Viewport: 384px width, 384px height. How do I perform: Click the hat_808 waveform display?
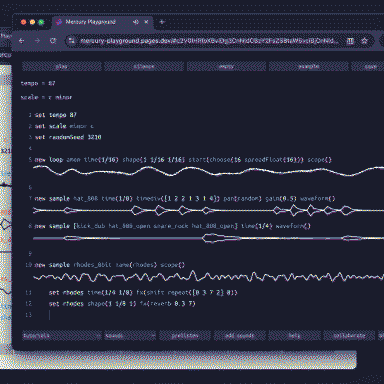coord(209,210)
